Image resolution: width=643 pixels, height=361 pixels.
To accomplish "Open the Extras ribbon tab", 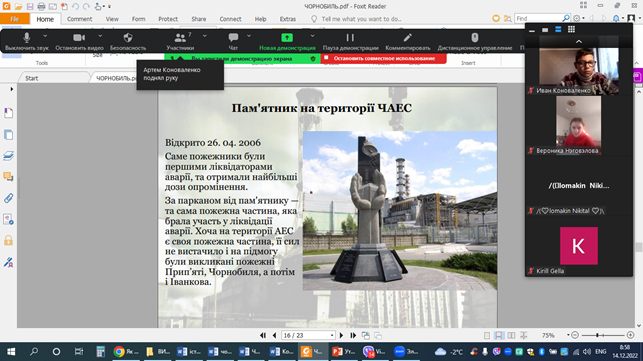I will point(287,19).
